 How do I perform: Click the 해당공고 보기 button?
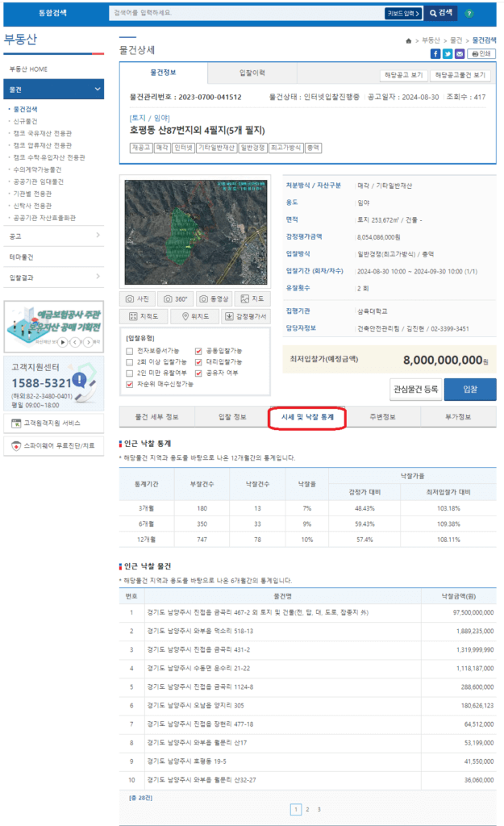(x=404, y=75)
